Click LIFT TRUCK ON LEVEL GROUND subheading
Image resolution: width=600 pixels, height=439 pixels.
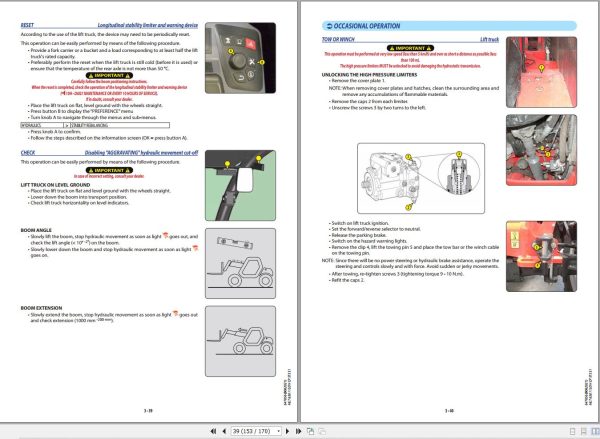point(55,185)
